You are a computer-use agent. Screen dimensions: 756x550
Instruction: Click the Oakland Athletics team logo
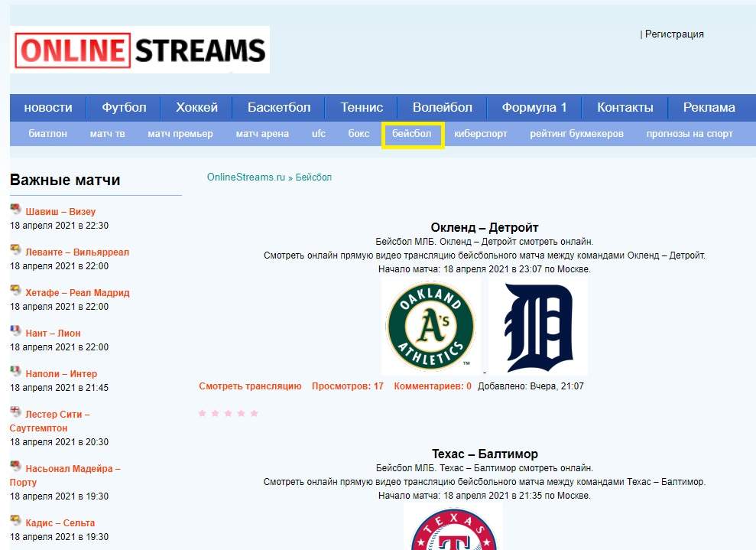point(430,326)
